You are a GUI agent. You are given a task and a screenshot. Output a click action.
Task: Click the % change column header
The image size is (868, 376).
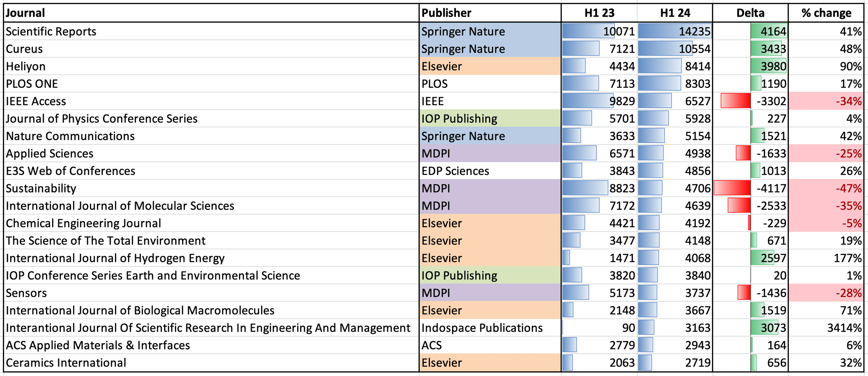826,13
